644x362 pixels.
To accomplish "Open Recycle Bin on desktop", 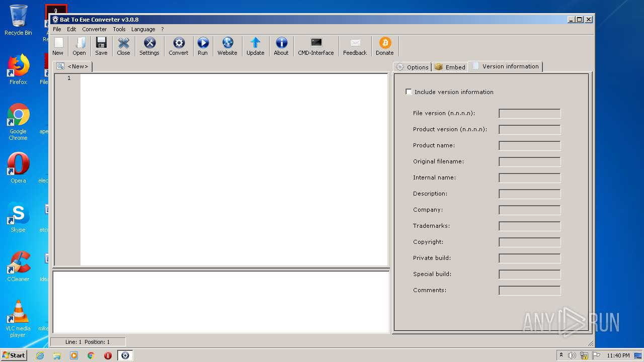I will click(18, 20).
